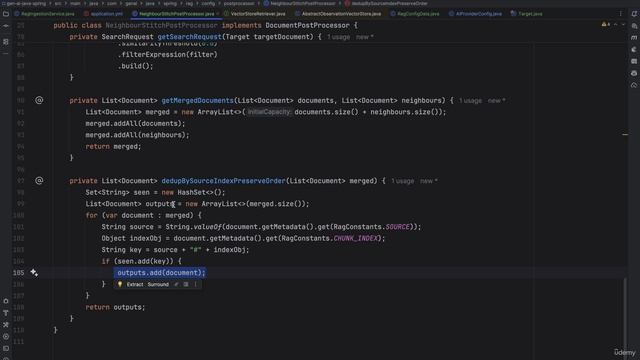The image size is (640, 360).
Task: Click the postprocessor breadcrumb in the navigation bar
Action: pos(239,3)
